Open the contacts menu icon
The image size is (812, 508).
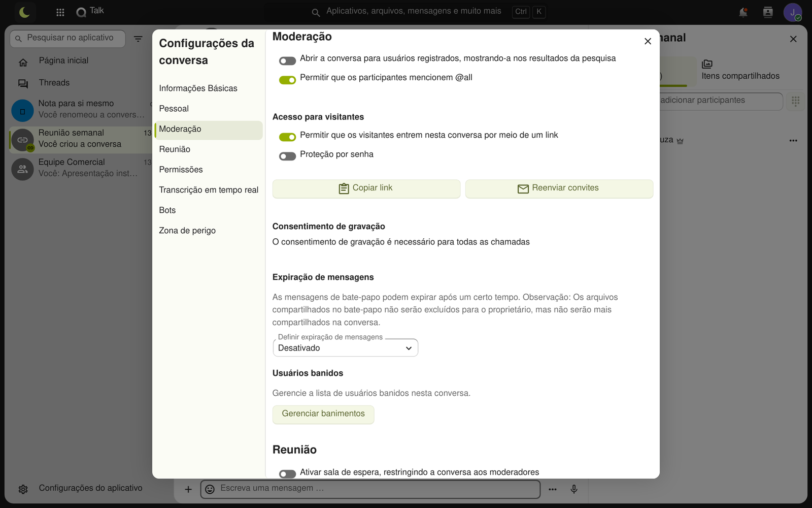(x=768, y=12)
